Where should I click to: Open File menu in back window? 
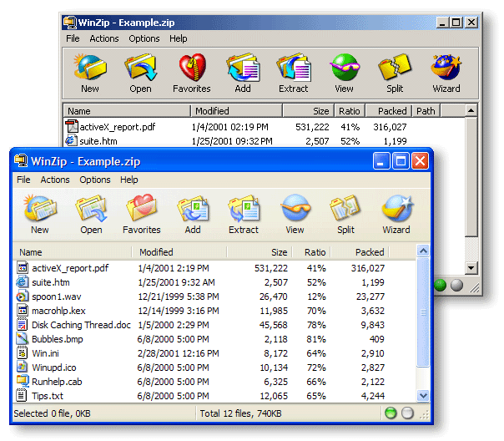[x=73, y=38]
